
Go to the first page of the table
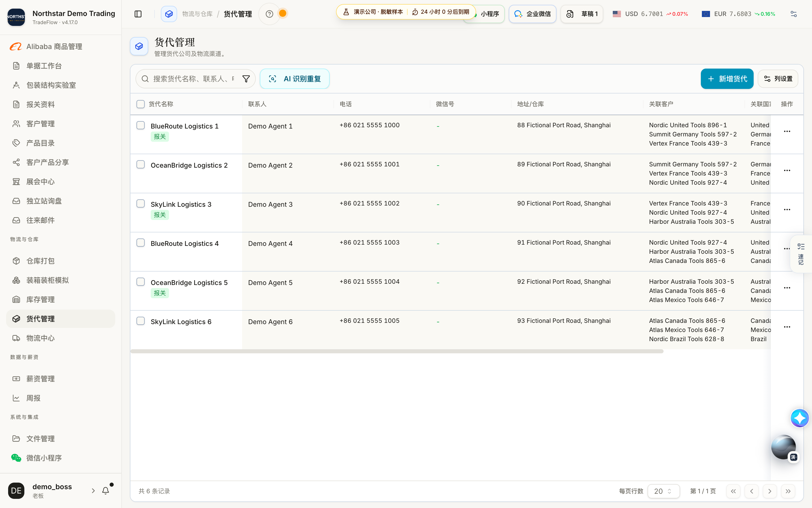point(733,491)
